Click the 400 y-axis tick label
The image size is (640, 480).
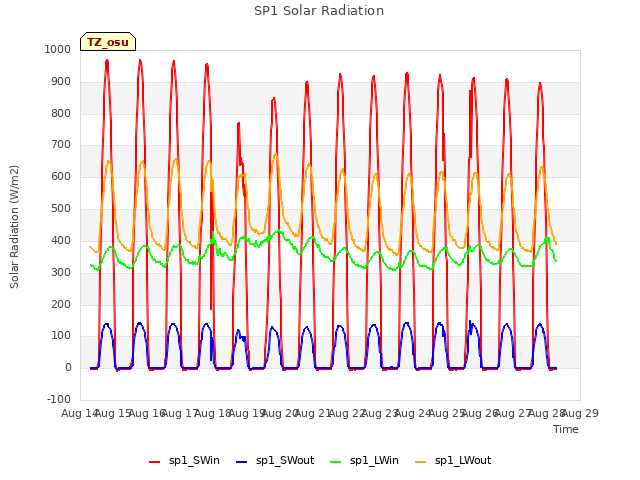coord(61,240)
